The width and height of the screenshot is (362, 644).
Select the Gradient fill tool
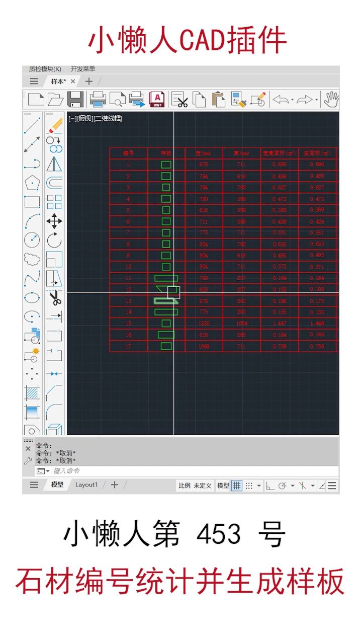(32, 412)
